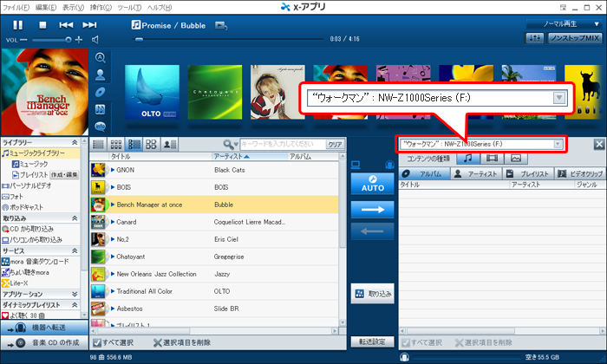Select the video film content type icon
607x364 pixels.
tap(492, 159)
